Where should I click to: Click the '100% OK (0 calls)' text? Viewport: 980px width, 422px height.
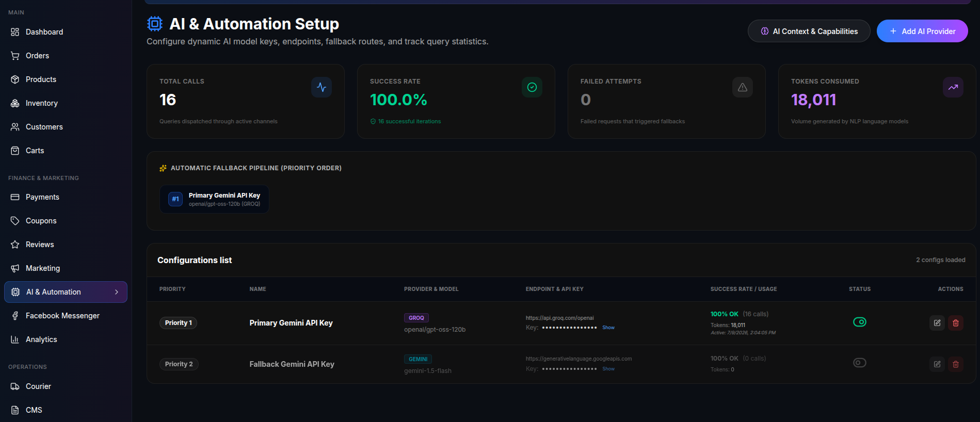(738, 358)
